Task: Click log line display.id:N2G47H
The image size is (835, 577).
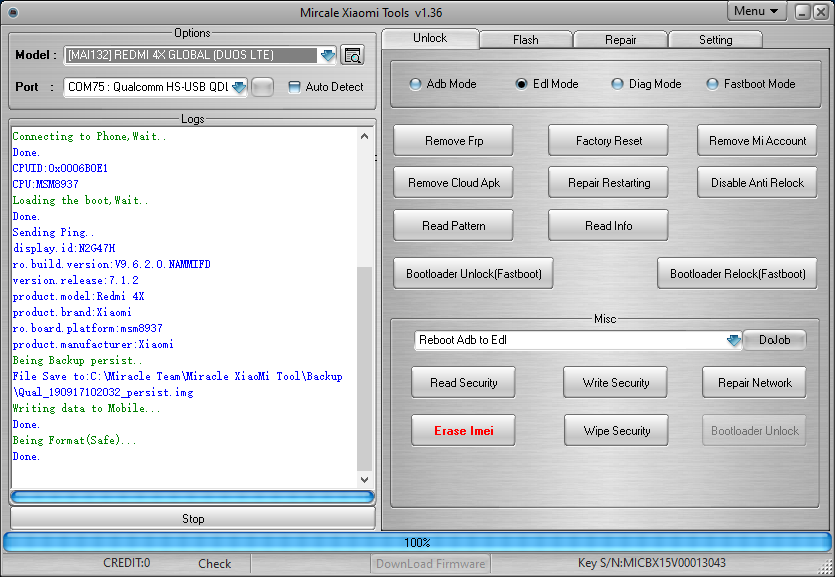Action: (64, 248)
